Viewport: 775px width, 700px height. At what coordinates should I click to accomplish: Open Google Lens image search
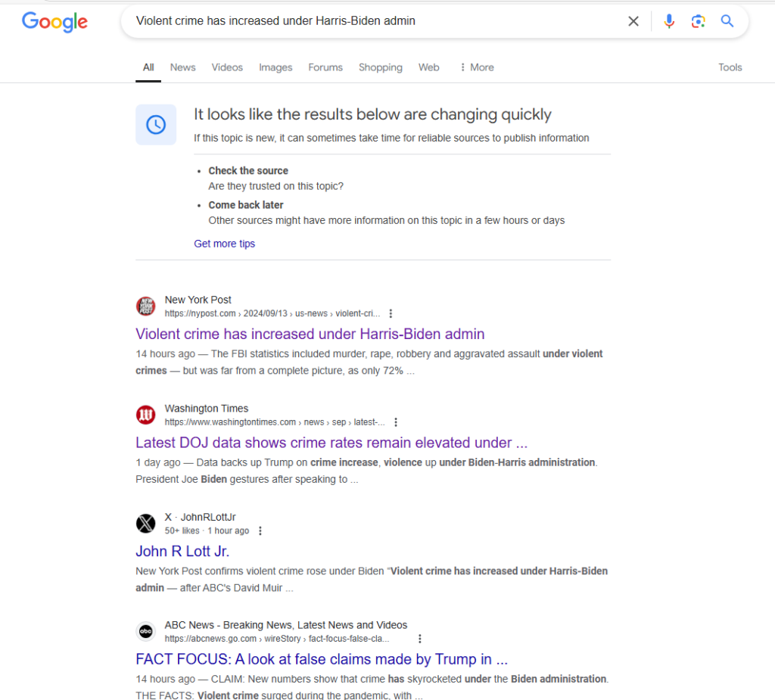pos(698,21)
